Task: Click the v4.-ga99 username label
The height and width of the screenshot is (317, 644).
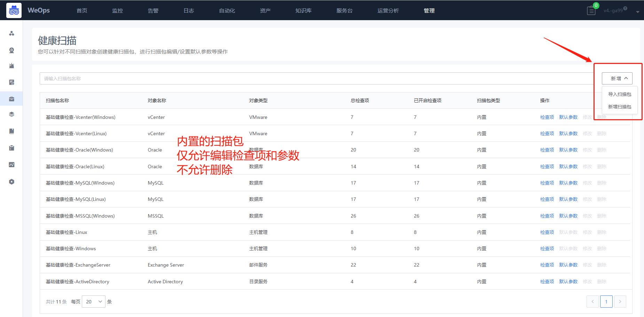Action: coord(613,11)
